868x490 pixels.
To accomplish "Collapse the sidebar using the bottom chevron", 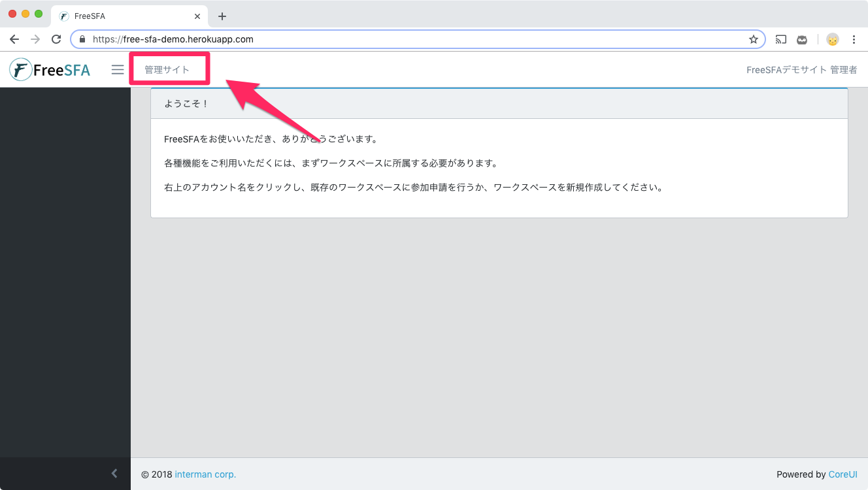I will [x=114, y=474].
